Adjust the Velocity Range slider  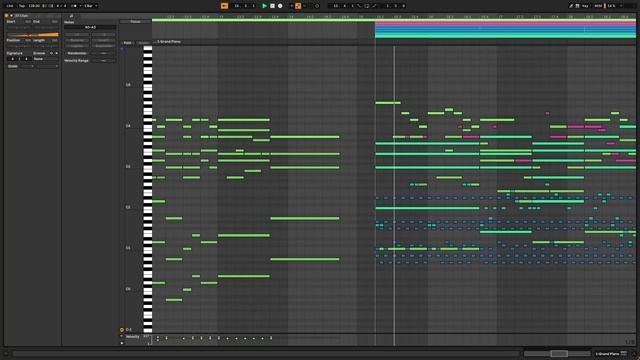(x=104, y=60)
